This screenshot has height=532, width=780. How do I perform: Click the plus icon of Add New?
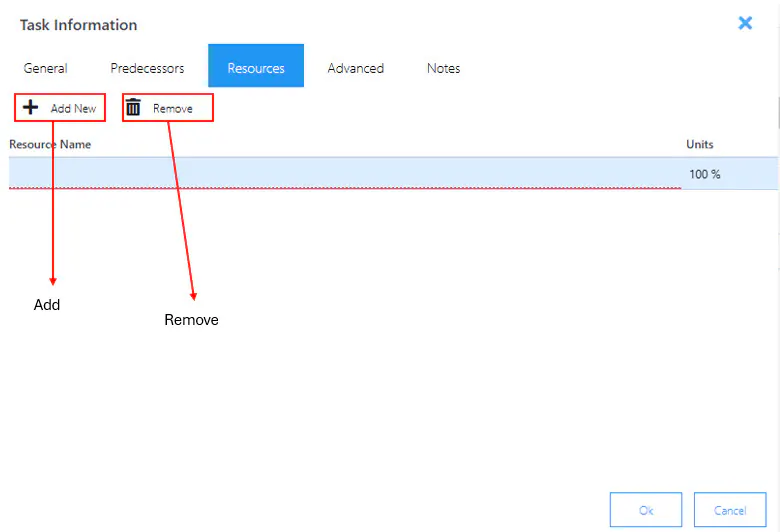pos(30,107)
